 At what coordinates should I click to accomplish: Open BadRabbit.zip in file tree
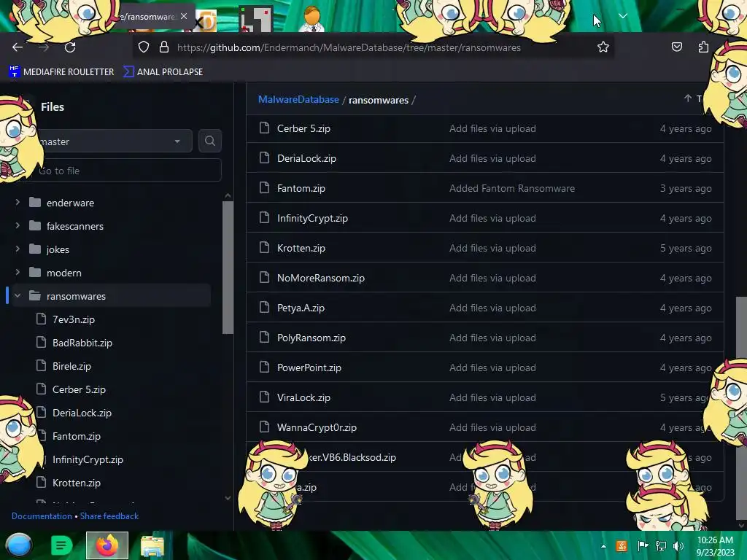(82, 343)
